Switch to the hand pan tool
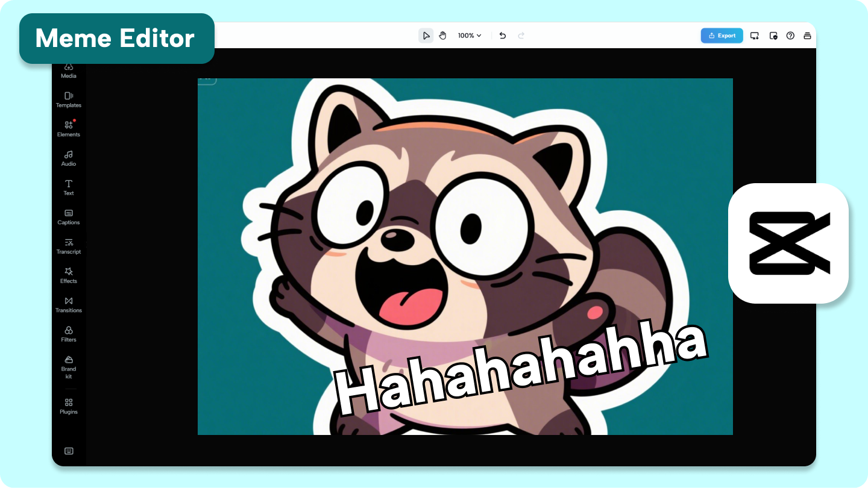 click(x=442, y=36)
